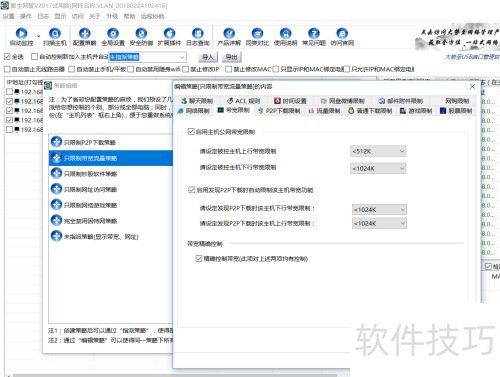Switch to the P2P下载限制 tab
The width and height of the screenshot is (500, 377).
279,111
